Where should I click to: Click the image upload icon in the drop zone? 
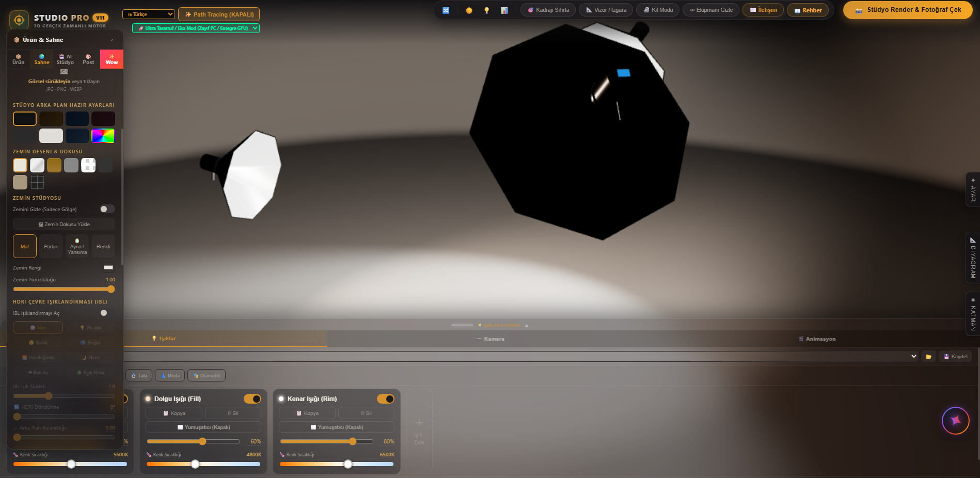click(64, 72)
